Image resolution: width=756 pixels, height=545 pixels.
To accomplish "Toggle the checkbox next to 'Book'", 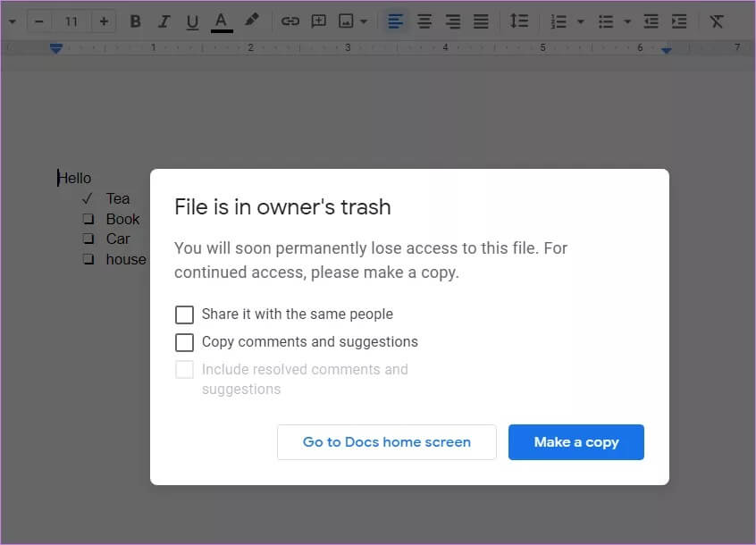I will point(88,219).
